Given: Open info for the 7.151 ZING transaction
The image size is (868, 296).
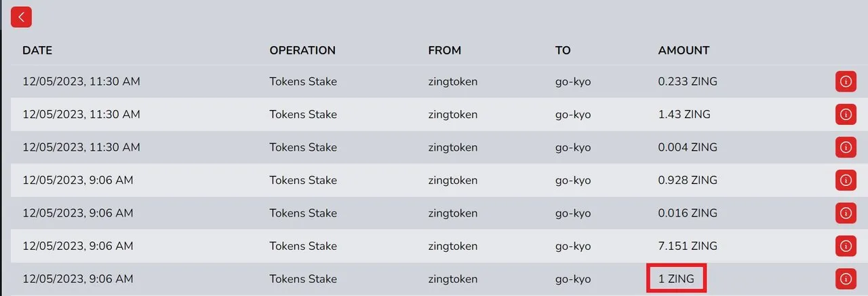Looking at the screenshot, I should click(845, 246).
